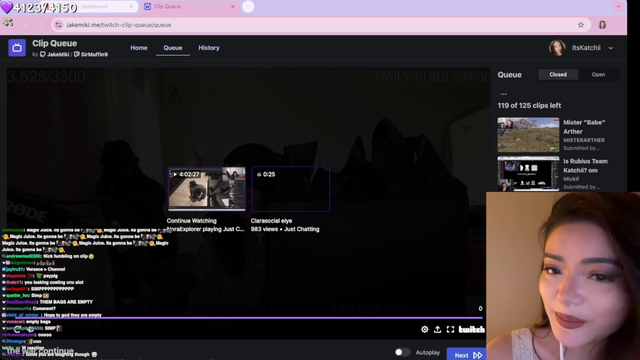Select the Queue nav item
Image resolution: width=640 pixels, height=360 pixels.
click(x=173, y=48)
